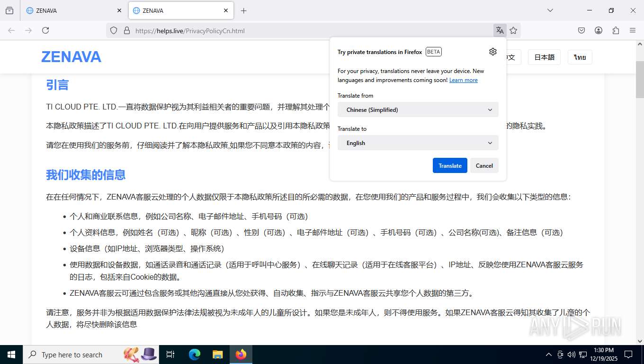644x364 pixels.
Task: Click the taskbar clock showing 1:30 PM
Action: [x=603, y=355]
